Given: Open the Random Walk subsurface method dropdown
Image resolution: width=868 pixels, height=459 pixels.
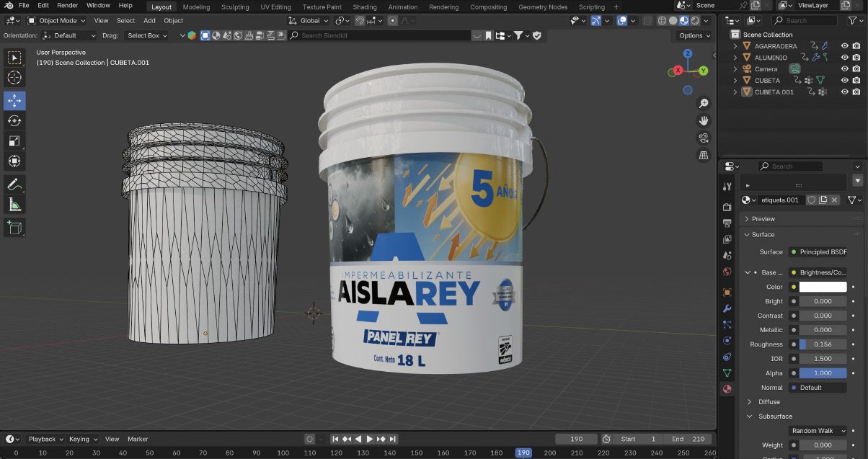Looking at the screenshot, I should pyautogui.click(x=818, y=431).
